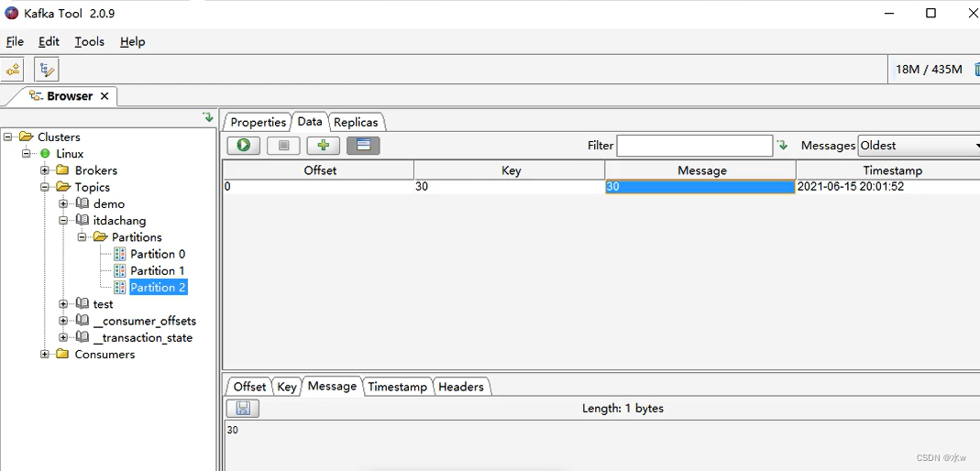Screen dimensions: 980x471
Task: Click the Browser tab icon
Action: (37, 95)
